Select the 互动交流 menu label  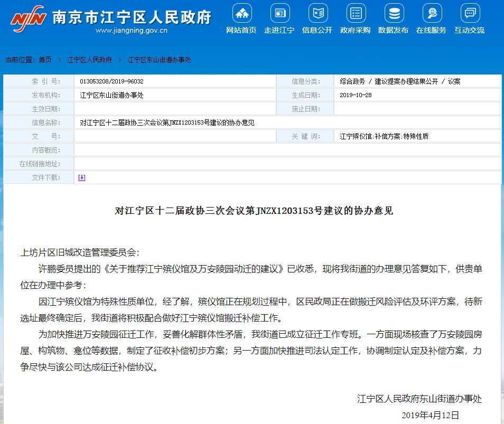pos(469,30)
